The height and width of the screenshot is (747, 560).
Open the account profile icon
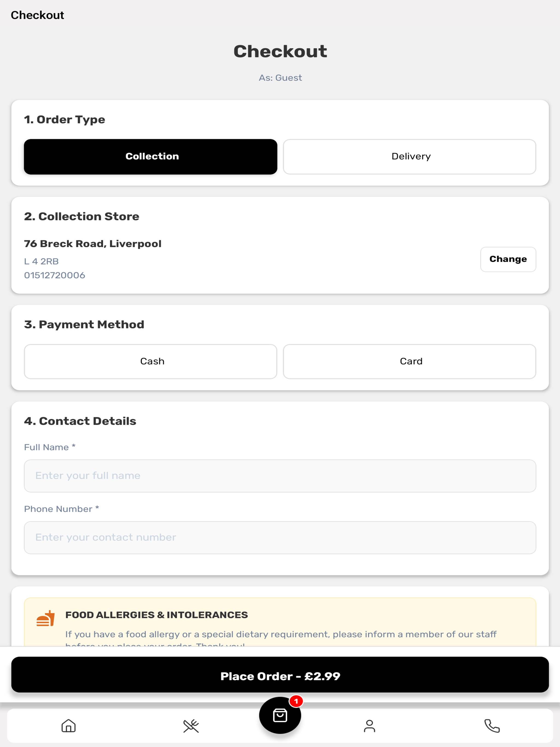click(x=369, y=726)
